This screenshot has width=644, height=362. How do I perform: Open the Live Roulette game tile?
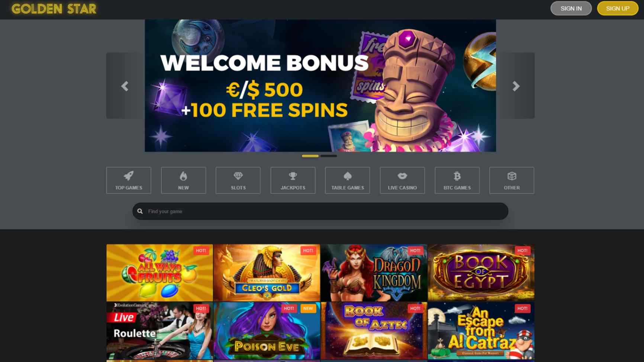tap(160, 330)
